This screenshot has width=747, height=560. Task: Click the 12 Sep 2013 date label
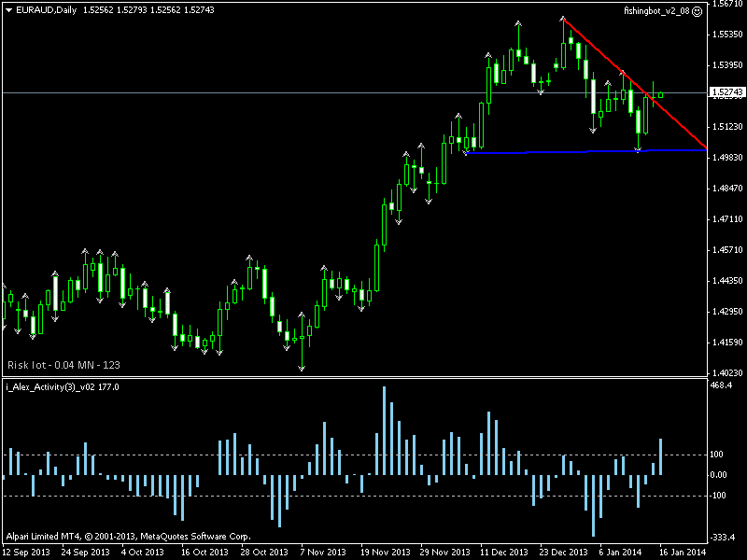tap(26, 553)
